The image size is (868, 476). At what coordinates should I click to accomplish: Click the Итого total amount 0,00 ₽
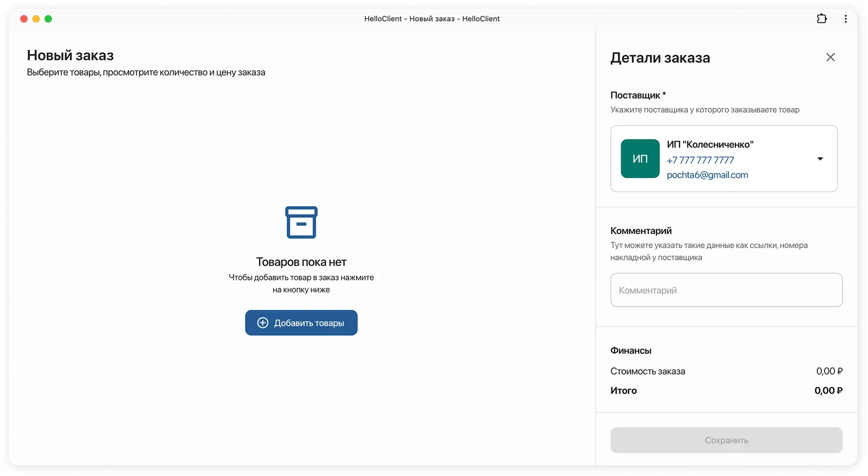pos(828,390)
